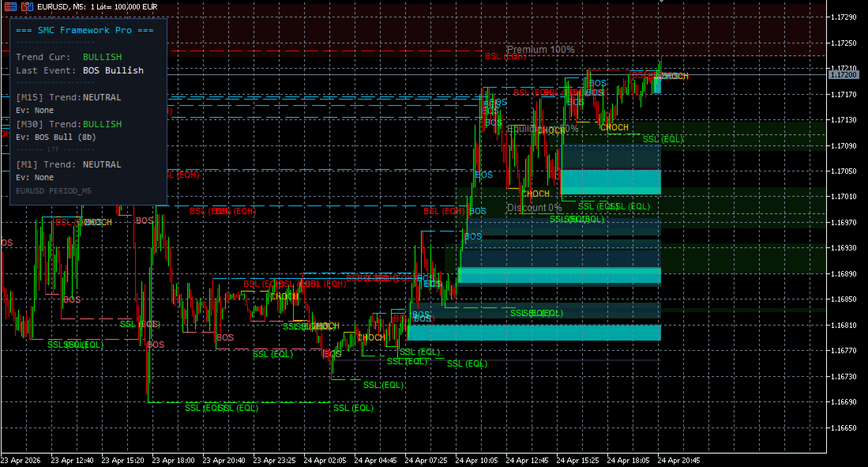Open the Depth of Market icon

coord(27,6)
